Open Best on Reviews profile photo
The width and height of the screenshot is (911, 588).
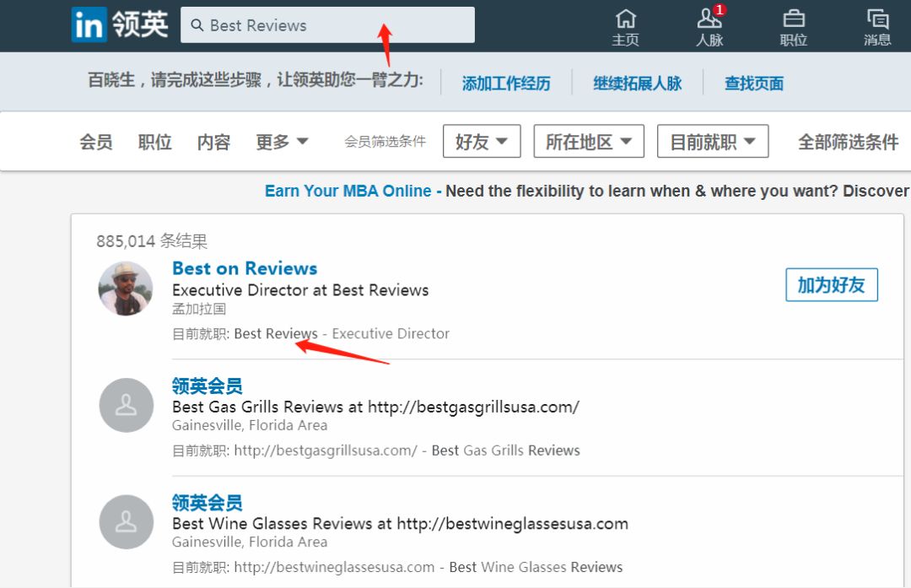click(x=126, y=289)
